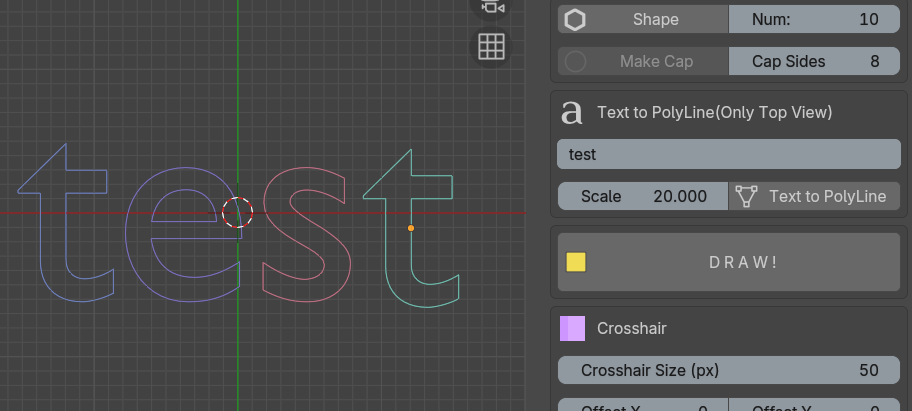
Task: Toggle the orthographic grid view icon in the viewport
Action: (x=491, y=47)
